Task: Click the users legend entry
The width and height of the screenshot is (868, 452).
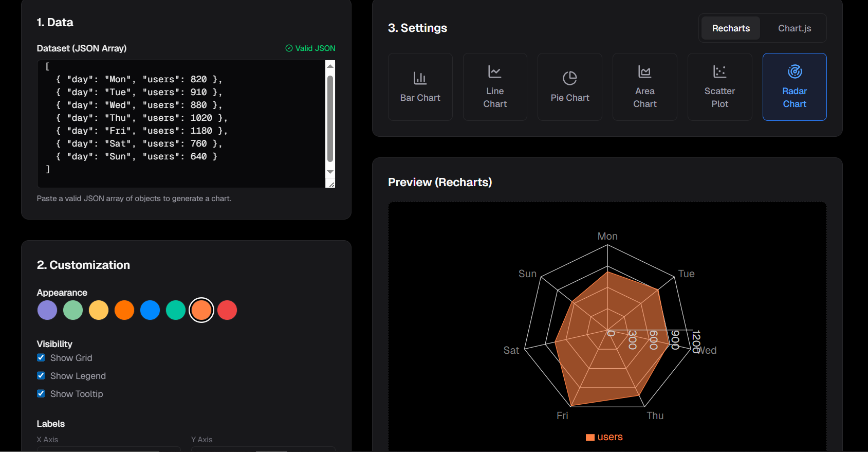Action: (x=604, y=437)
